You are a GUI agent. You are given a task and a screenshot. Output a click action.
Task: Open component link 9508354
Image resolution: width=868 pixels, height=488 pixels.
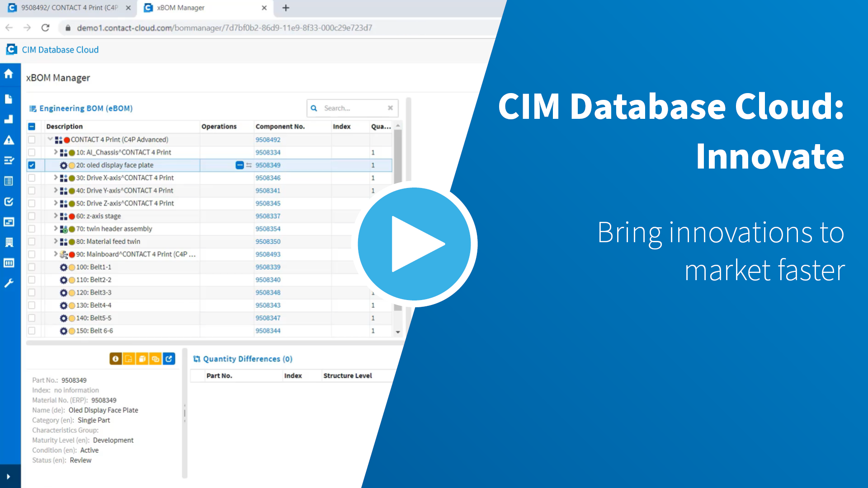point(268,229)
